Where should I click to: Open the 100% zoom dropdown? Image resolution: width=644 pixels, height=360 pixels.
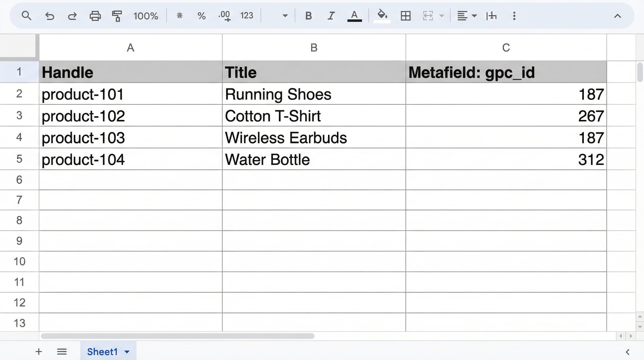click(x=146, y=16)
